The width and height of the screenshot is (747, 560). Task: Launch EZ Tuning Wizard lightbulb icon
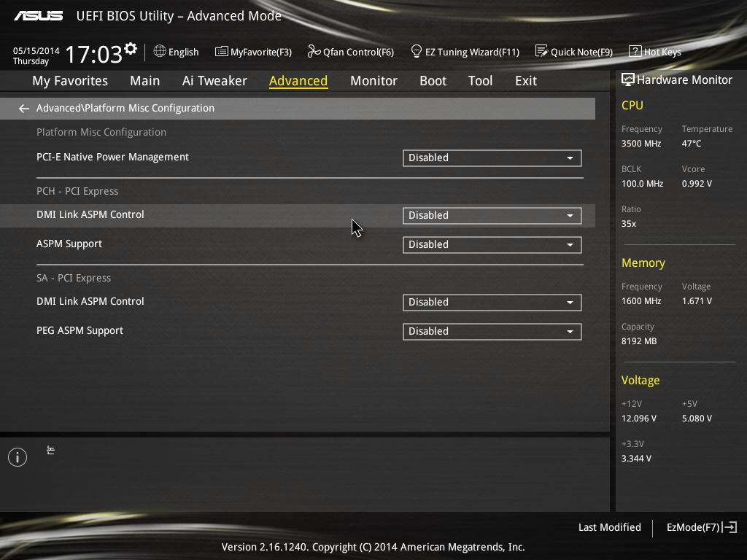416,51
